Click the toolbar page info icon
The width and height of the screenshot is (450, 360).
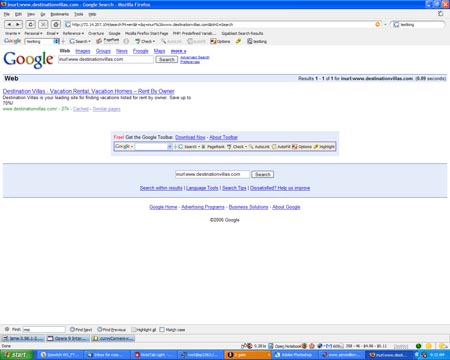click(126, 41)
